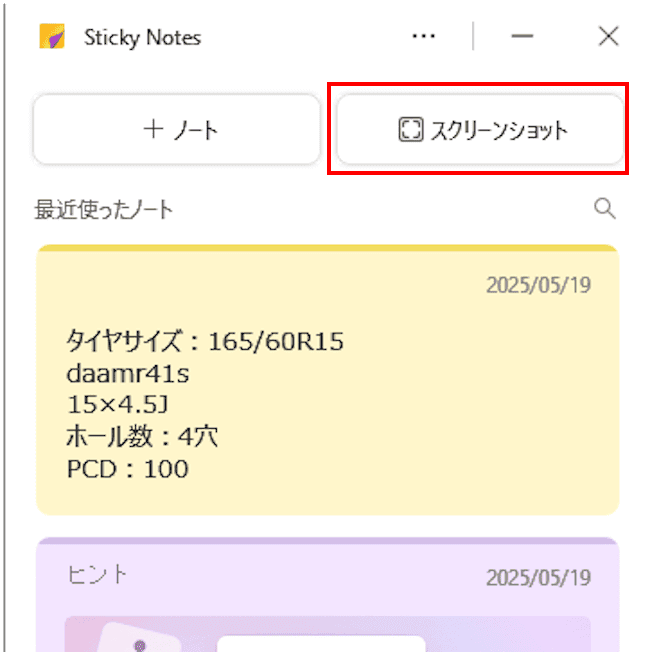Create a new note with + ノート button
Screen dimensions: 650x652
(x=177, y=129)
